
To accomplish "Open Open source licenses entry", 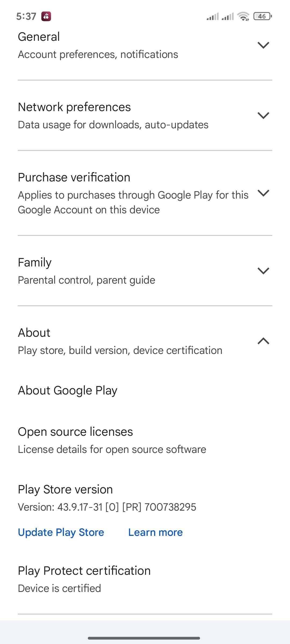I will [x=145, y=440].
